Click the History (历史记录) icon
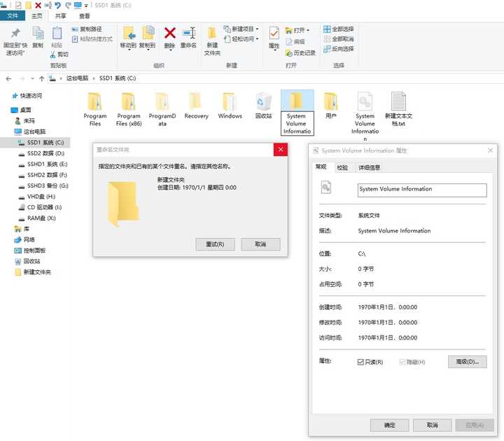The height and width of the screenshot is (441, 504). tap(288, 52)
